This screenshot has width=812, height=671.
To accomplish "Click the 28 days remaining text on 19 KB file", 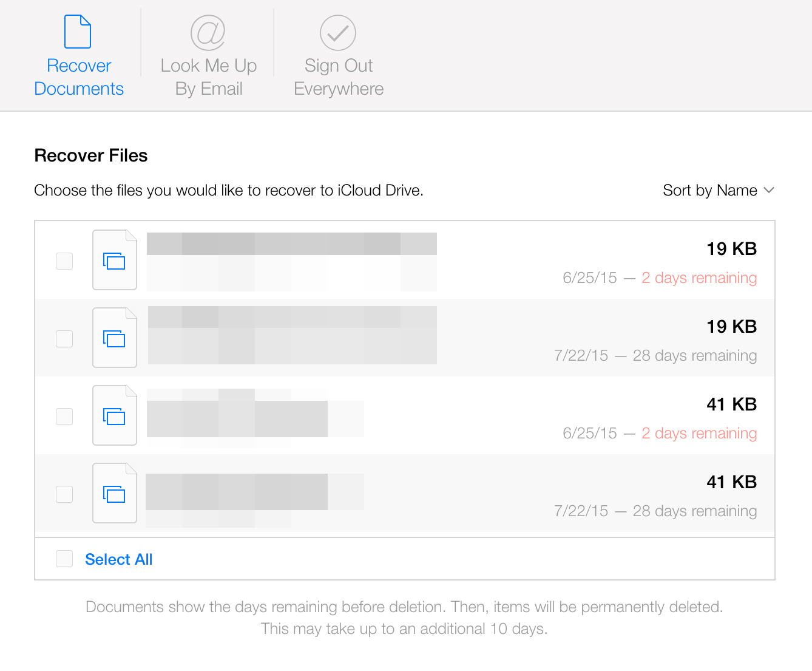I will (x=694, y=356).
